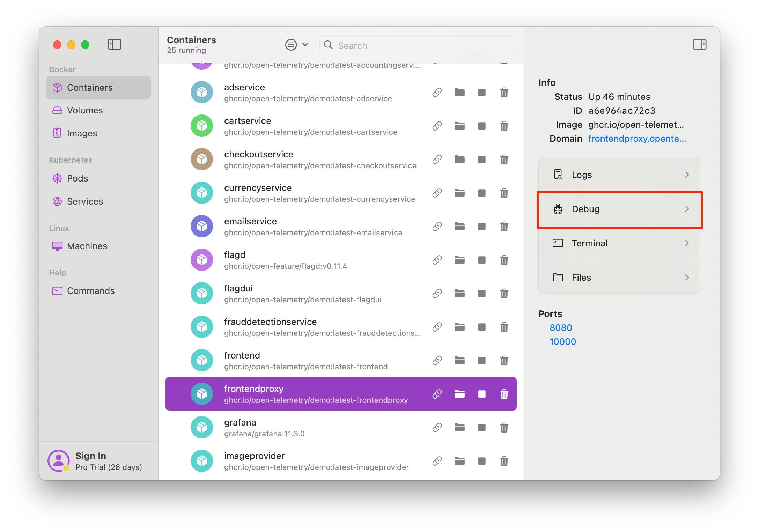The width and height of the screenshot is (759, 532).
Task: Expand the Files row
Action: (x=619, y=278)
